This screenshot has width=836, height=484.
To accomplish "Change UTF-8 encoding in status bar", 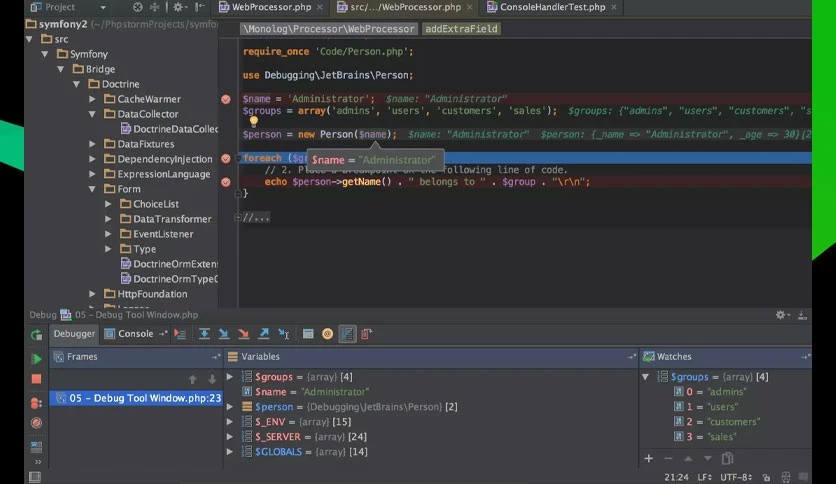I will pos(736,477).
